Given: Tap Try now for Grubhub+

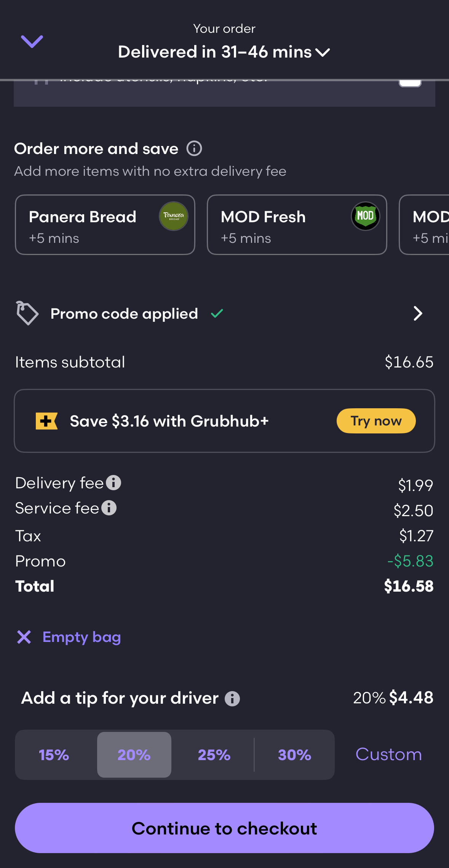Looking at the screenshot, I should (376, 421).
